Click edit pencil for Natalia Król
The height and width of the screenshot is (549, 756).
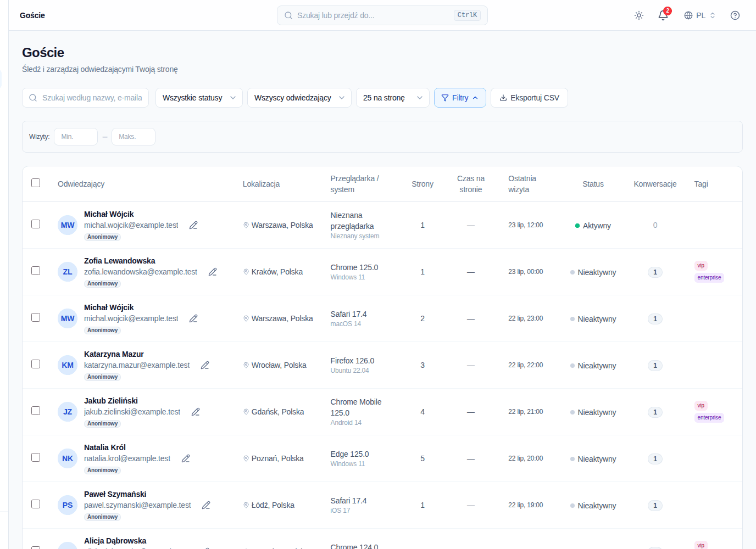[x=186, y=458]
